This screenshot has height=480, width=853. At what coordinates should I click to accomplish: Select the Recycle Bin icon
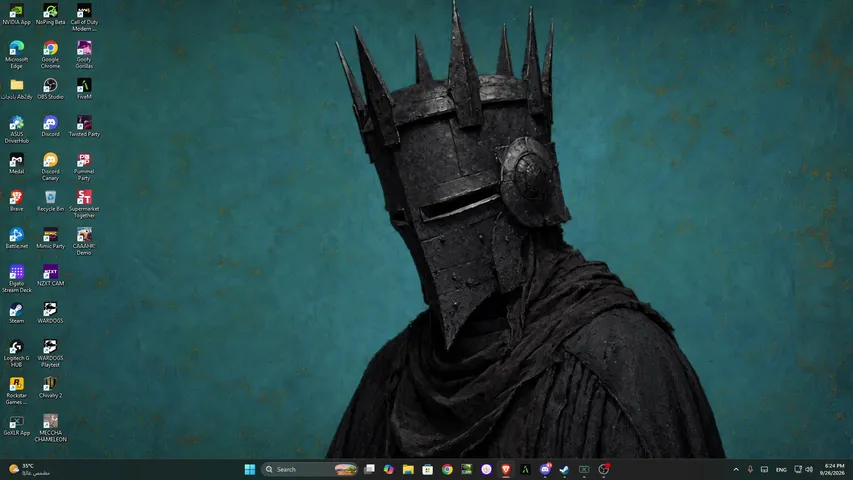coord(50,201)
